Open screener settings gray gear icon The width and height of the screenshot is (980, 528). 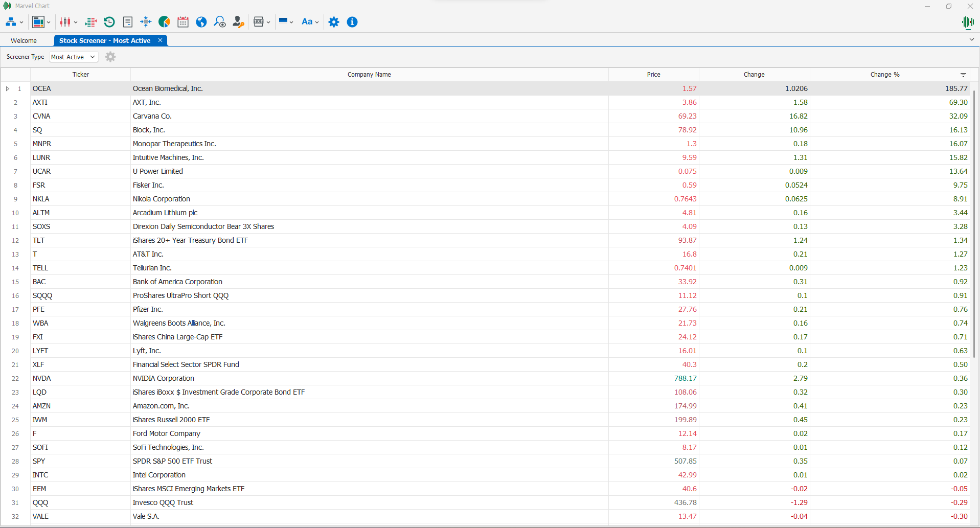(x=110, y=57)
